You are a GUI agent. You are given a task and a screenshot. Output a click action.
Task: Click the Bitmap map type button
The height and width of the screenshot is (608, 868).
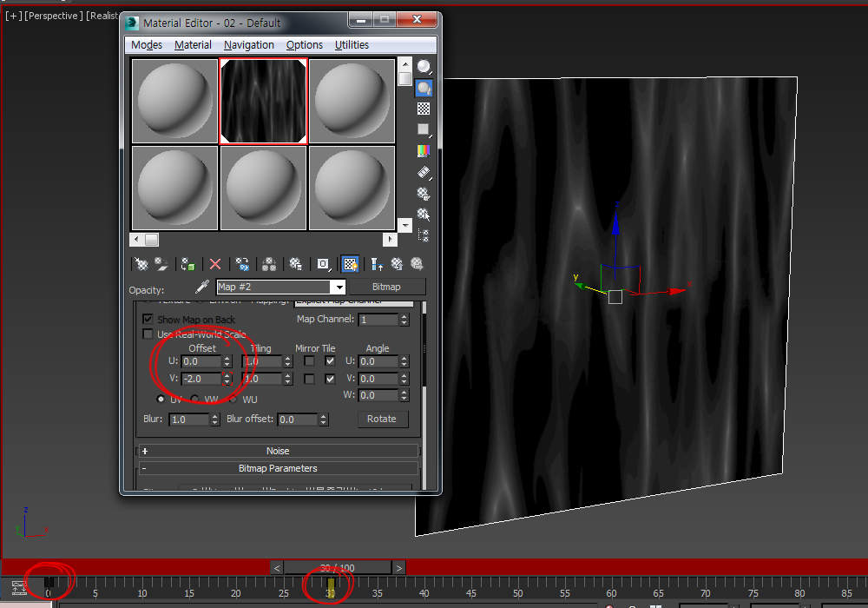(386, 287)
